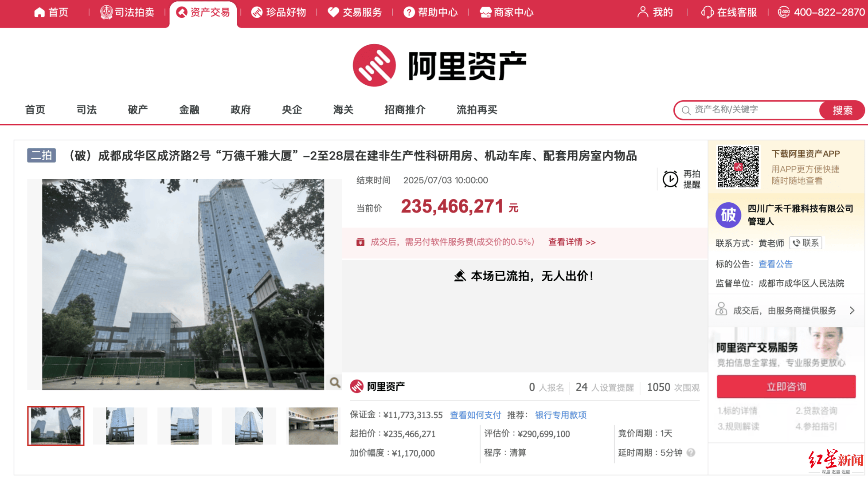Click 1050 次围观 counter
Screen dimensions: 868x479
pos(673,387)
